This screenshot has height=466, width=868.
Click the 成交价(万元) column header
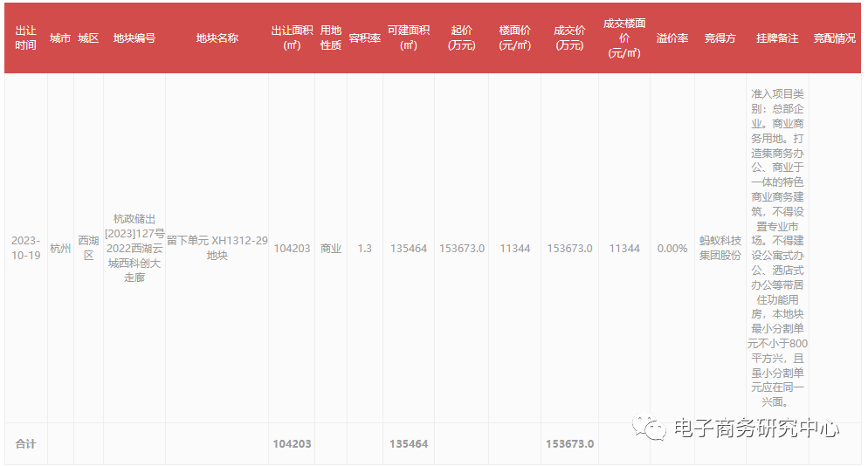click(x=569, y=38)
